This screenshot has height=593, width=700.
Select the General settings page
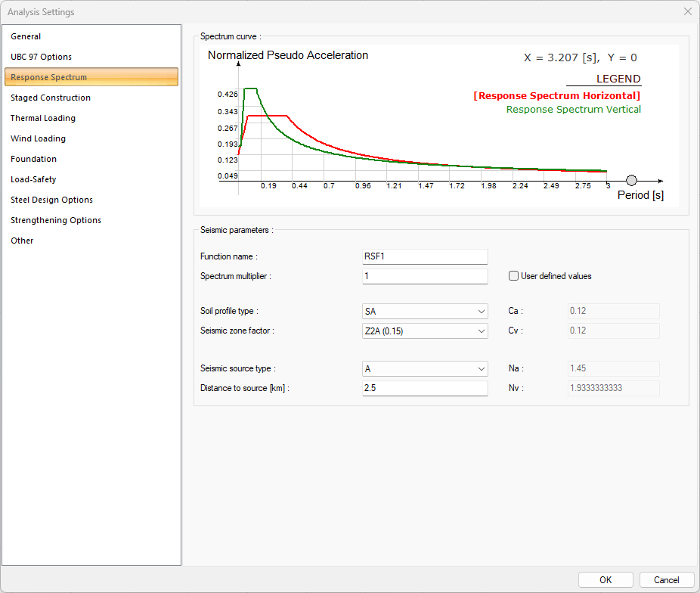[26, 36]
